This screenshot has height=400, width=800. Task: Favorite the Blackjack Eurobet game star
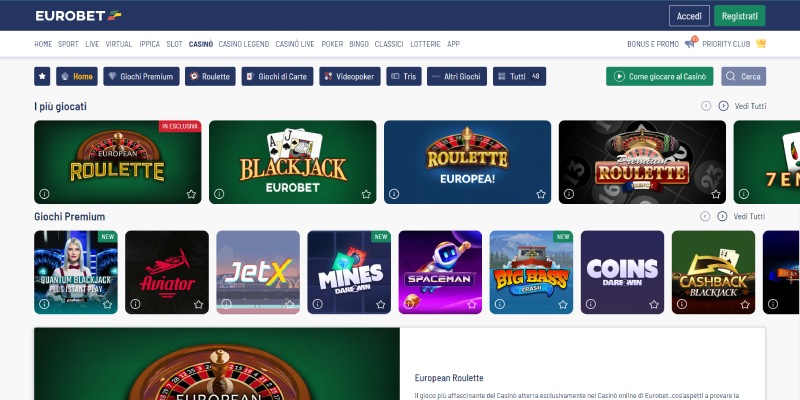click(x=366, y=194)
